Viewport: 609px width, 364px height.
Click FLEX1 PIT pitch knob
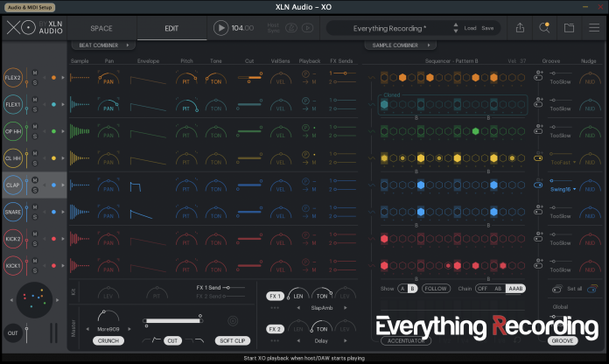point(186,105)
